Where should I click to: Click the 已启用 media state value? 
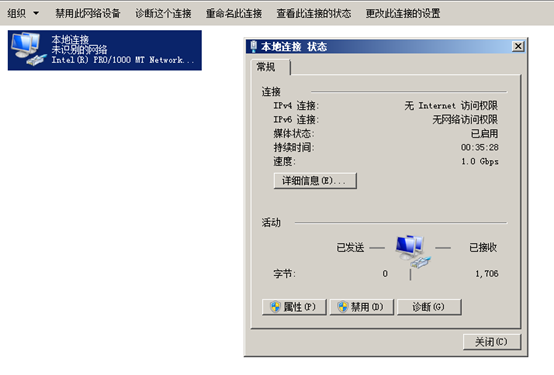click(x=484, y=134)
